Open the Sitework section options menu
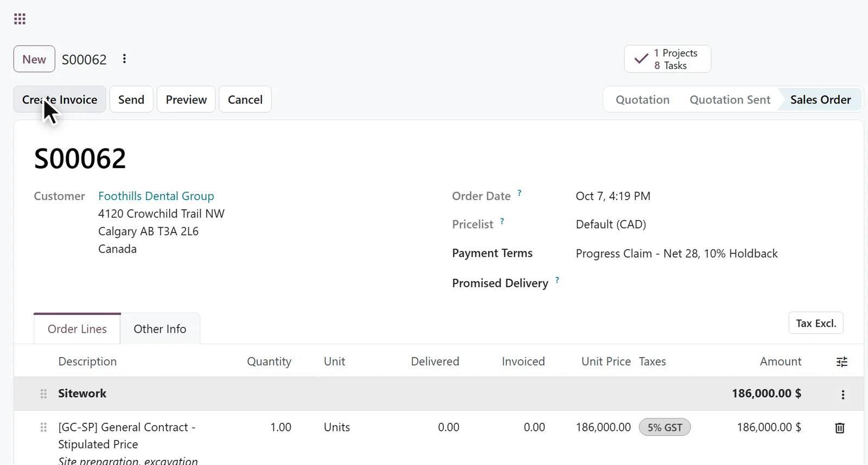Image resolution: width=868 pixels, height=465 pixels. point(843,395)
